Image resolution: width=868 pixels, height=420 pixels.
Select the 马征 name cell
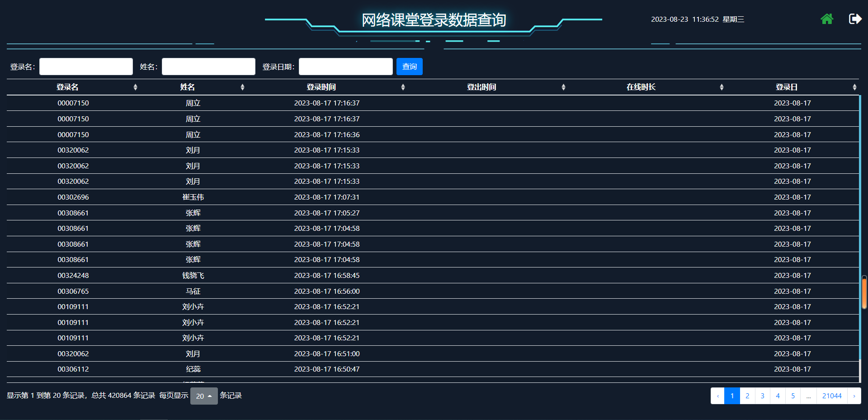pos(193,291)
